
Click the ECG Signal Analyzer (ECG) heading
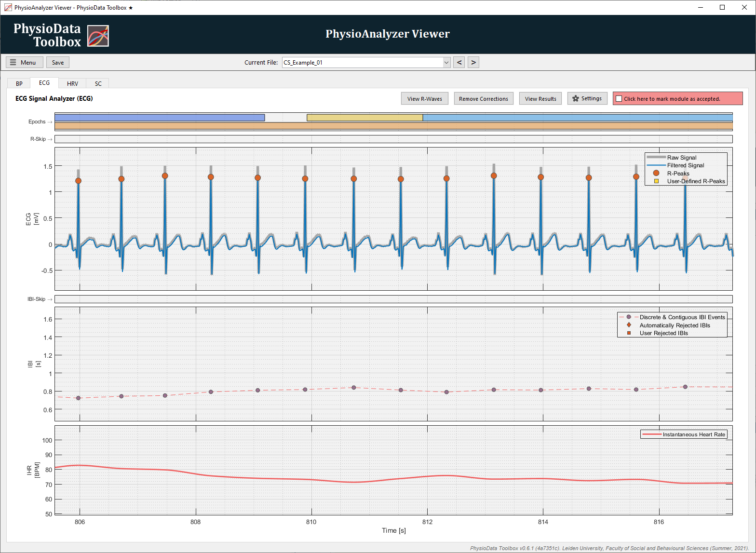click(x=54, y=98)
